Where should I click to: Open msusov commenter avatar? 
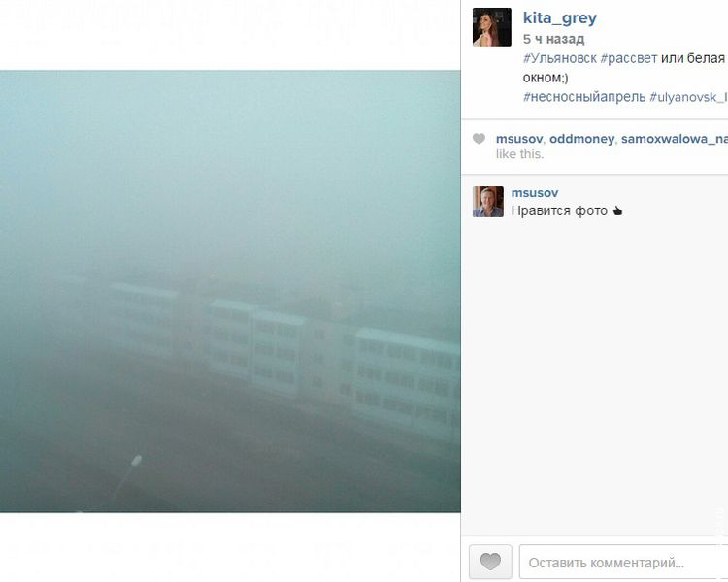[x=488, y=202]
